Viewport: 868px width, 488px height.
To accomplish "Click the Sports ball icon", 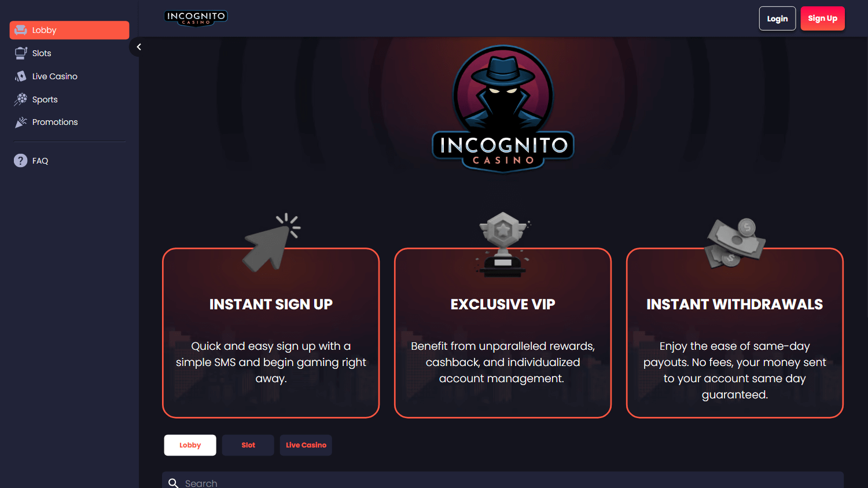I will coord(21,99).
